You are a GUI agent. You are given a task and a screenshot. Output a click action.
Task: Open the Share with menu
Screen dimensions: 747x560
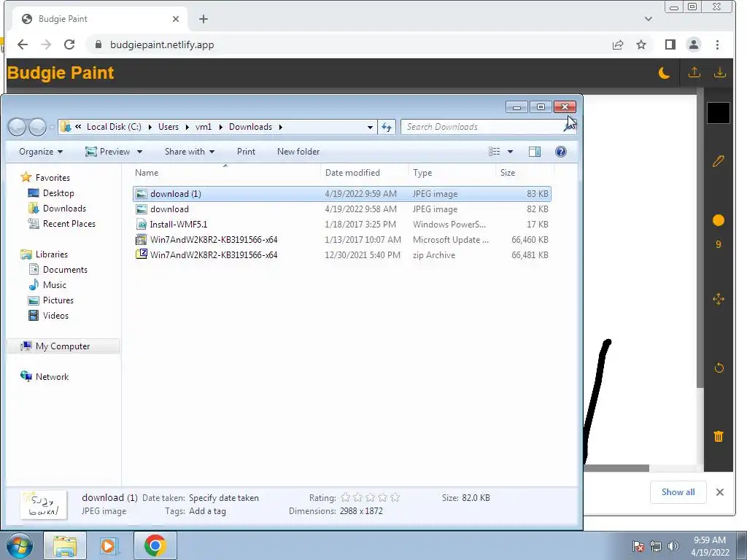click(x=190, y=152)
